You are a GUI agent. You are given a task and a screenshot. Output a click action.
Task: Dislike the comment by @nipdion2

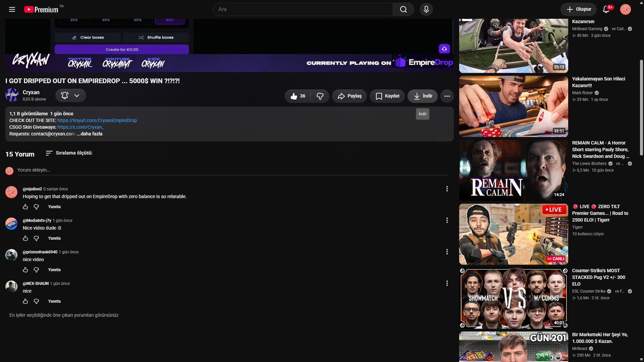(x=36, y=206)
